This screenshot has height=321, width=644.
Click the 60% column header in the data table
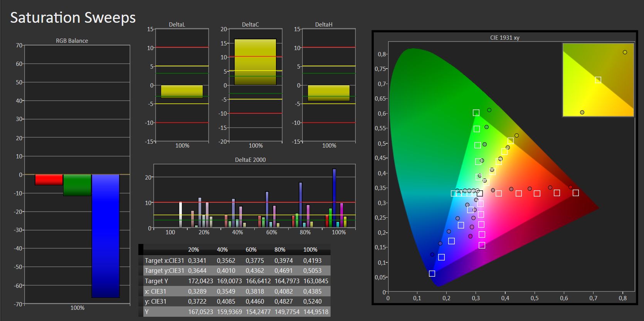click(x=251, y=250)
